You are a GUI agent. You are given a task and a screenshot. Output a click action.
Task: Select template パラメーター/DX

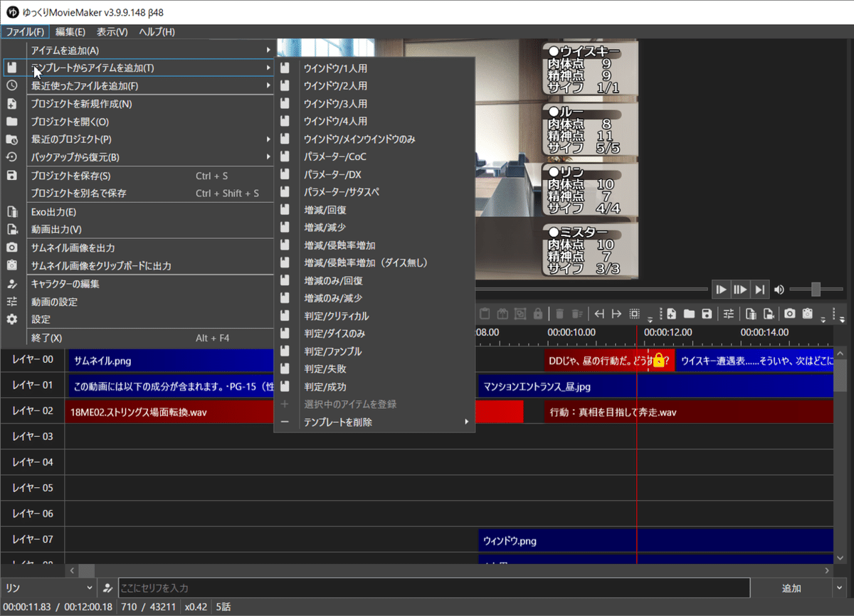pos(374,174)
